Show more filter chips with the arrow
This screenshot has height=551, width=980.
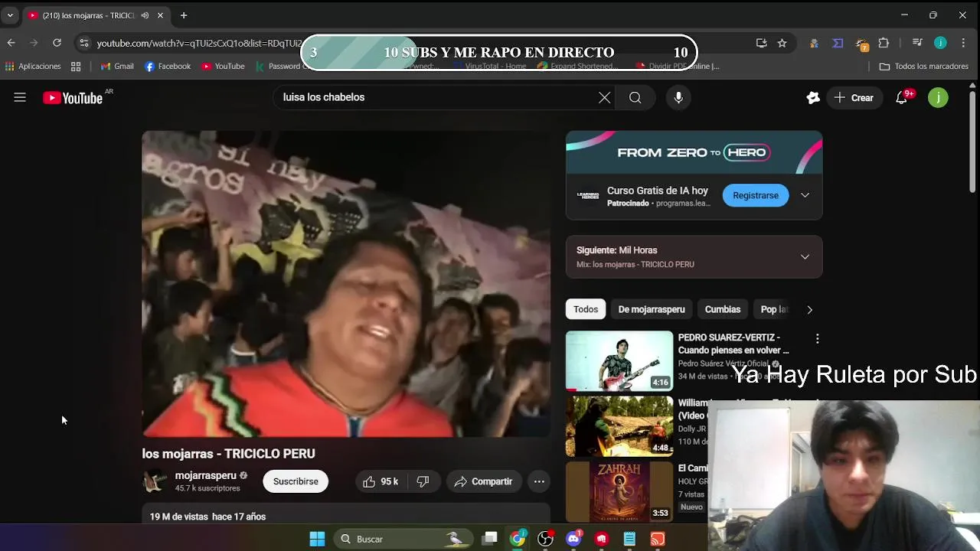(809, 309)
